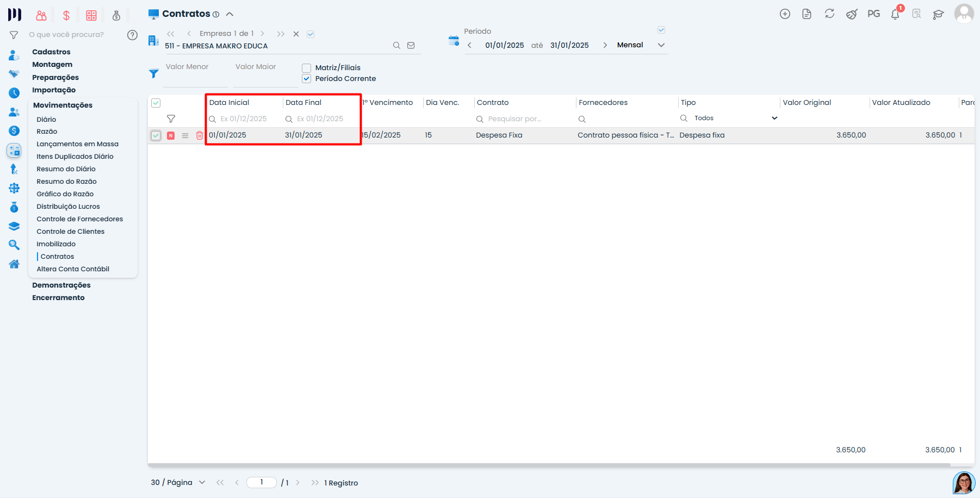Open the money bag module icon
The image size is (980, 498).
click(x=116, y=15)
